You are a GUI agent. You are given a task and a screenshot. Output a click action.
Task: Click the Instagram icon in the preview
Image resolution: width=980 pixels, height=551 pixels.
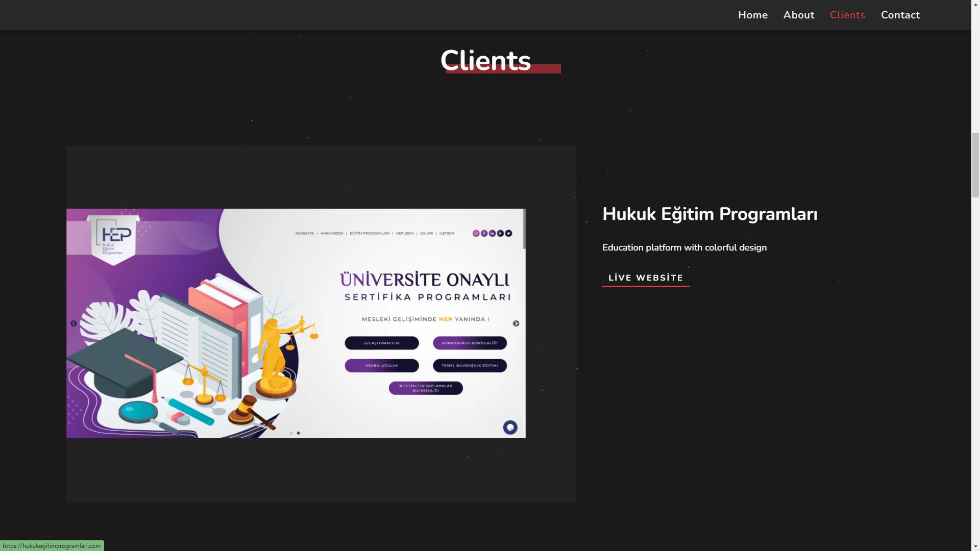click(476, 233)
